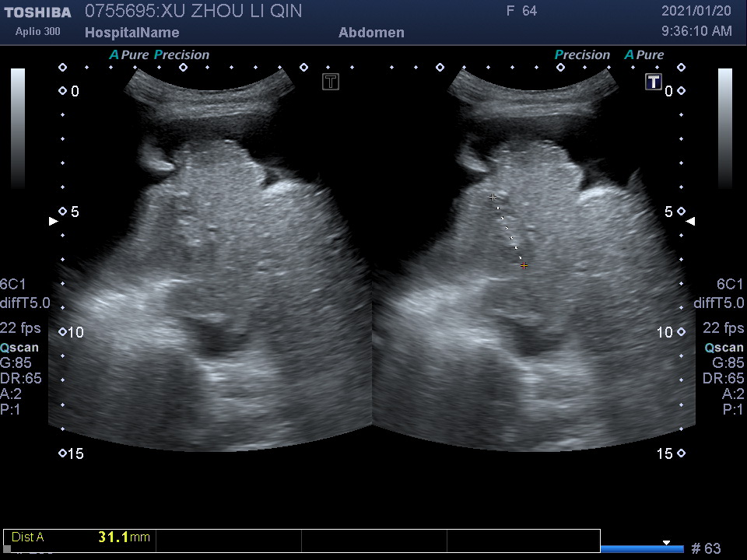Click the left ultrasound image pane
The image size is (747, 560).
210,260
